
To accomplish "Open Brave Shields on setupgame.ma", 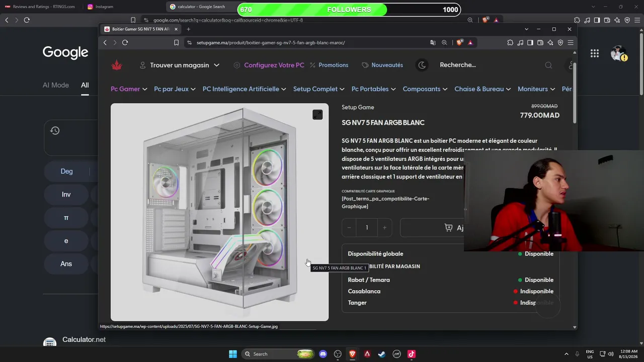I will (459, 43).
